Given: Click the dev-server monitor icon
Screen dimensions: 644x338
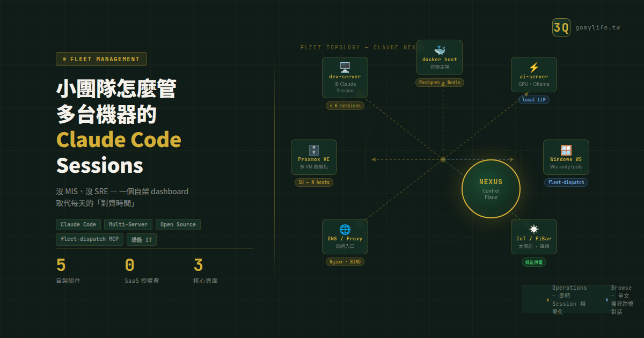Looking at the screenshot, I should (345, 67).
